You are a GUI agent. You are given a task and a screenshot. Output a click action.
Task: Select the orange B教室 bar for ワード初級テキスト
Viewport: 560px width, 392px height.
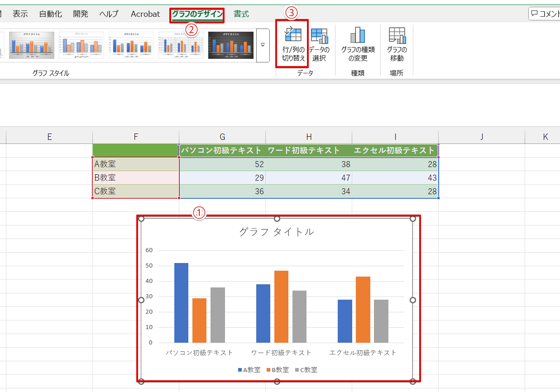coord(281,306)
